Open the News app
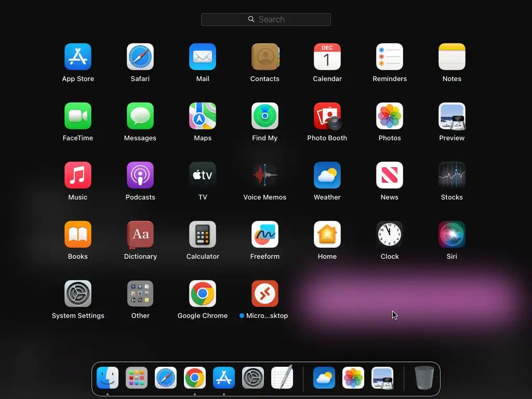The height and width of the screenshot is (399, 532). [390, 175]
